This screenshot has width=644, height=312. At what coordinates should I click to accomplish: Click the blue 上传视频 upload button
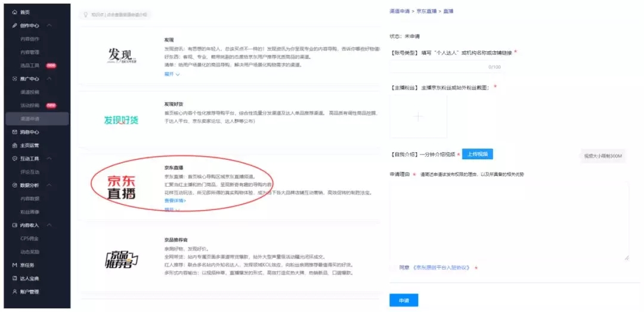[477, 154]
